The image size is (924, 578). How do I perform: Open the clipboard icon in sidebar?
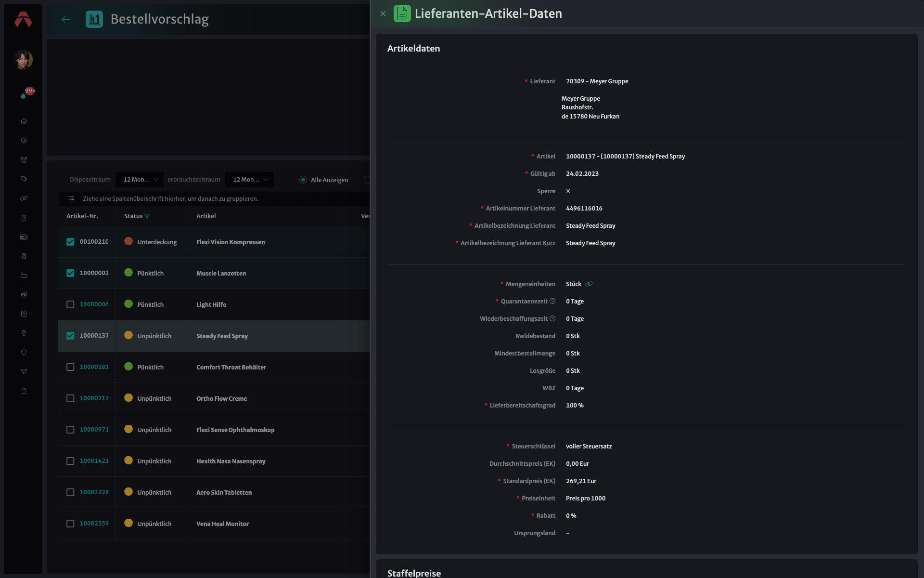(x=24, y=218)
